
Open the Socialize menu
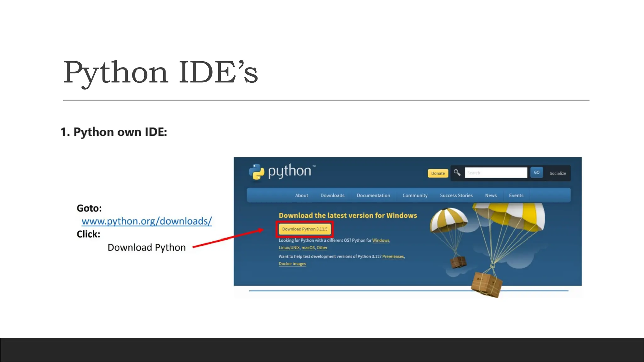click(x=558, y=173)
